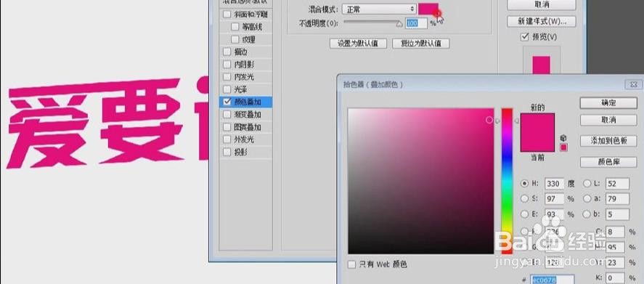Click the C cyan field showing 8
This screenshot has height=284, width=644.
tap(615, 232)
